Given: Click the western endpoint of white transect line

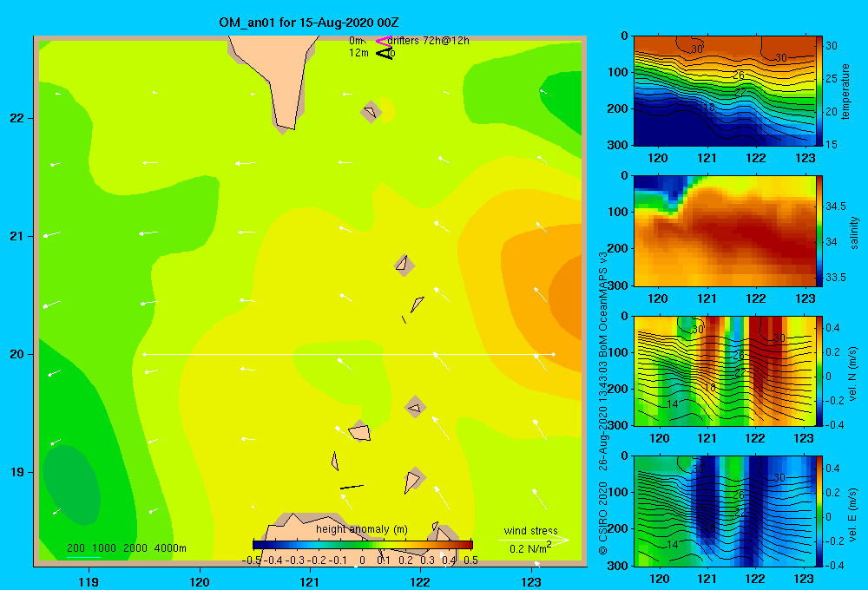Looking at the screenshot, I should tap(144, 354).
